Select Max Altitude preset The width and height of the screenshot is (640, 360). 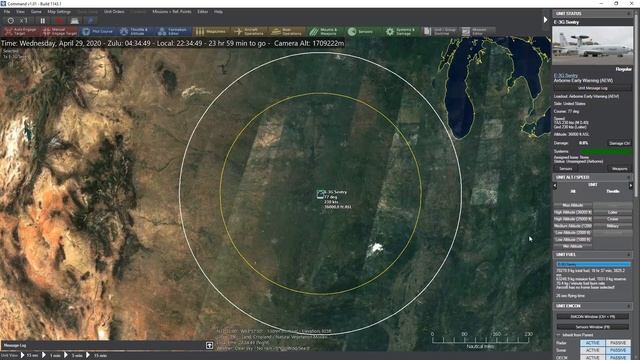tap(573, 205)
